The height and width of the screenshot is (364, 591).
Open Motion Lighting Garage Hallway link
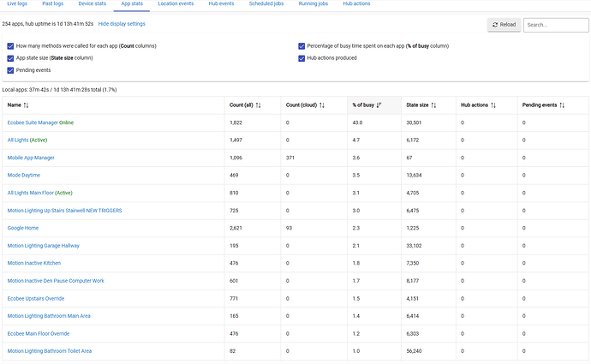coord(49,246)
